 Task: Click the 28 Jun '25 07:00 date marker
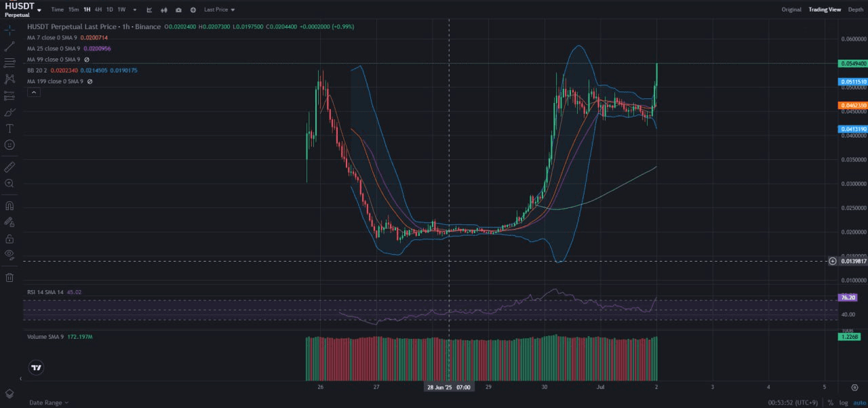(x=449, y=387)
